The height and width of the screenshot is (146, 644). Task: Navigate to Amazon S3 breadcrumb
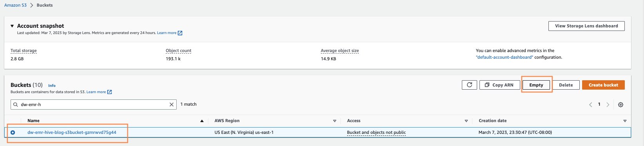click(15, 5)
